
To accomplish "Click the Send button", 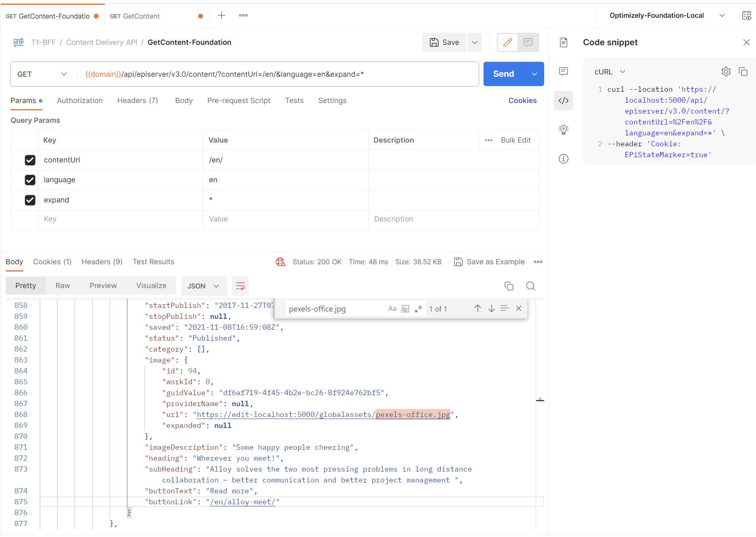I will [503, 74].
